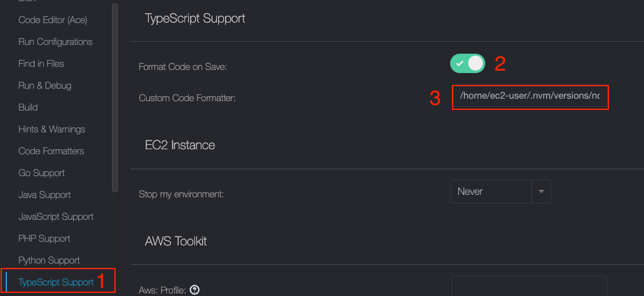Select Build preferences item
This screenshot has width=644, height=296.
coord(28,107)
